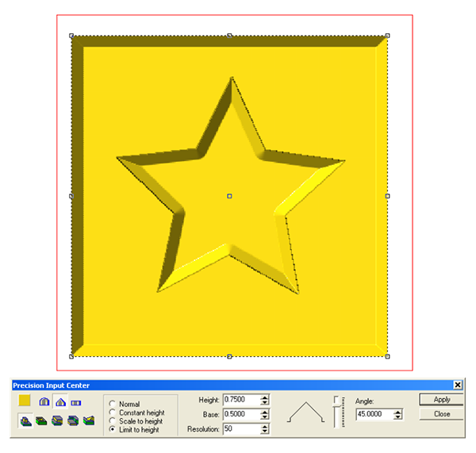Choose the add-to-relief mode icon

tap(26, 420)
